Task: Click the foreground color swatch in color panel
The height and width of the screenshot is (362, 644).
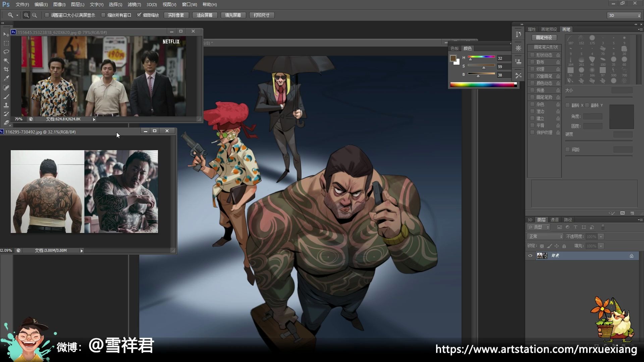Action: pos(453,58)
